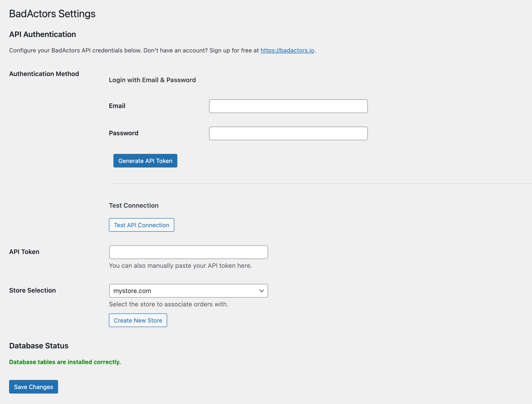Click the Test Connection subheading
The width and height of the screenshot is (532, 404).
click(134, 205)
